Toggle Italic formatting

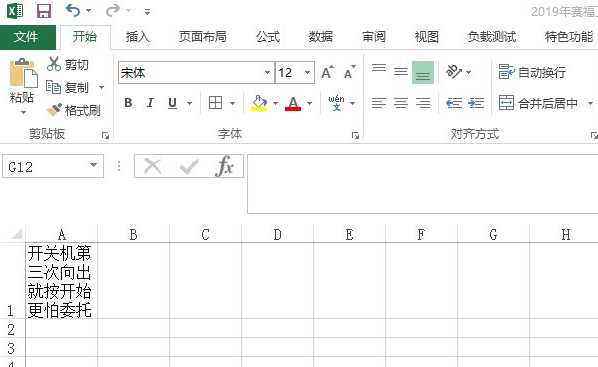[150, 103]
